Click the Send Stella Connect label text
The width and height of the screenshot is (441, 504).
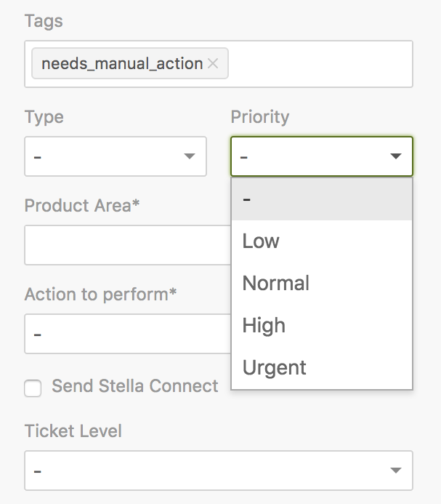pyautogui.click(x=135, y=386)
